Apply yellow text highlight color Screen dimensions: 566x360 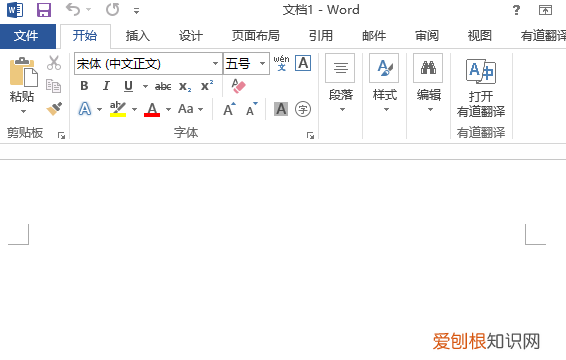pyautogui.click(x=118, y=109)
